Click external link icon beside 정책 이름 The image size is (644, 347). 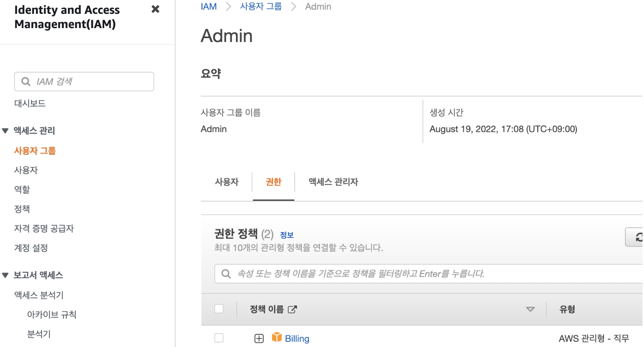click(292, 309)
